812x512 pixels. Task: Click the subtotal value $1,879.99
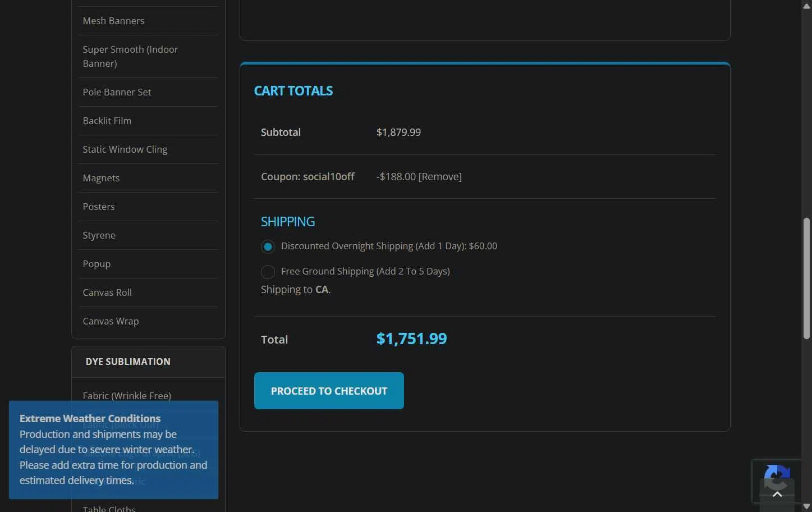click(398, 132)
